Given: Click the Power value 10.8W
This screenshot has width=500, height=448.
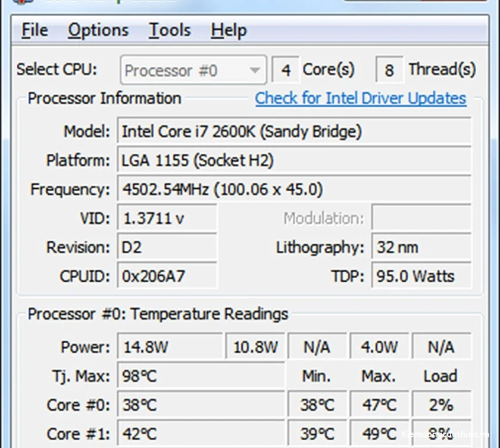Looking at the screenshot, I should point(255,347).
